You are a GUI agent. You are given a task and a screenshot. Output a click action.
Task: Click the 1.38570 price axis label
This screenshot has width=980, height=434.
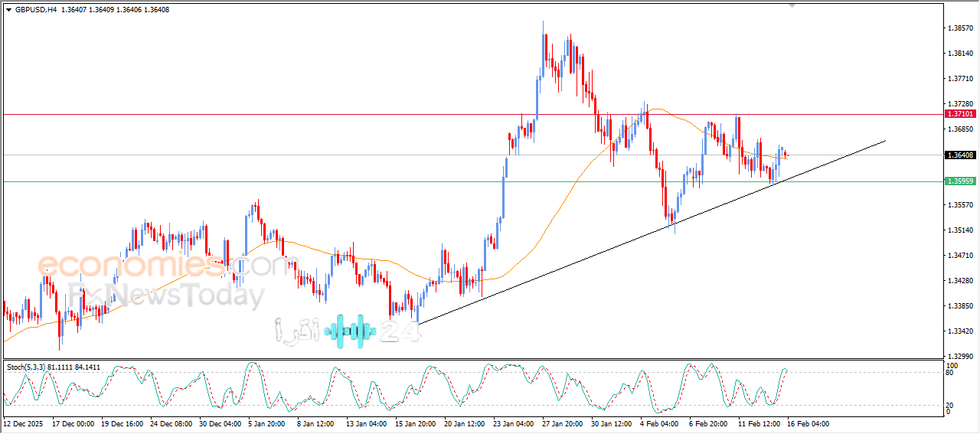click(960, 28)
